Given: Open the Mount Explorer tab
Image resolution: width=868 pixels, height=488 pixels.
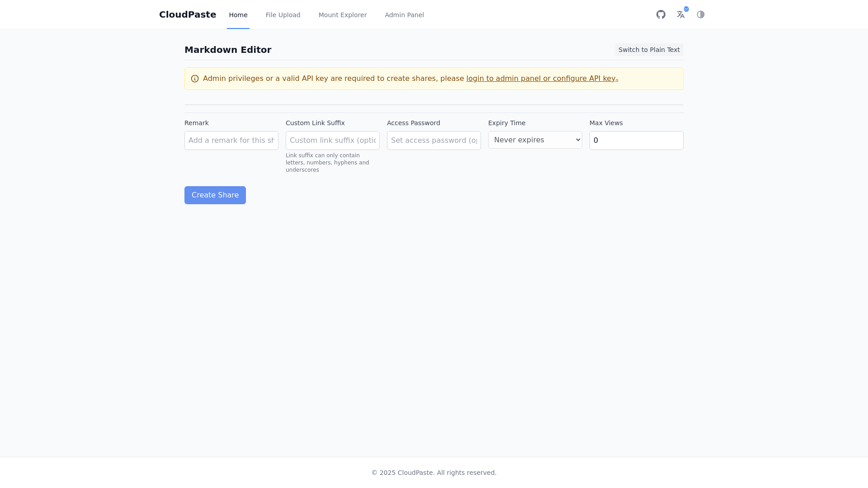Looking at the screenshot, I should pos(343,15).
